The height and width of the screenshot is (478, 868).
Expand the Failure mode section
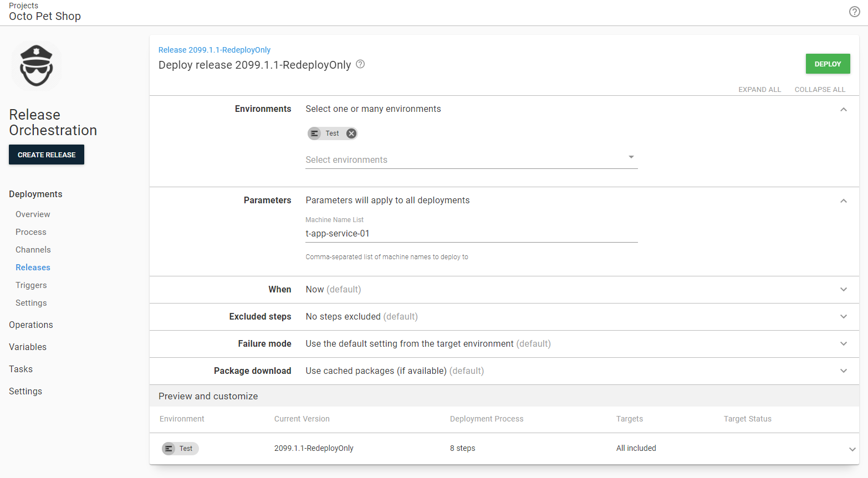click(x=843, y=344)
